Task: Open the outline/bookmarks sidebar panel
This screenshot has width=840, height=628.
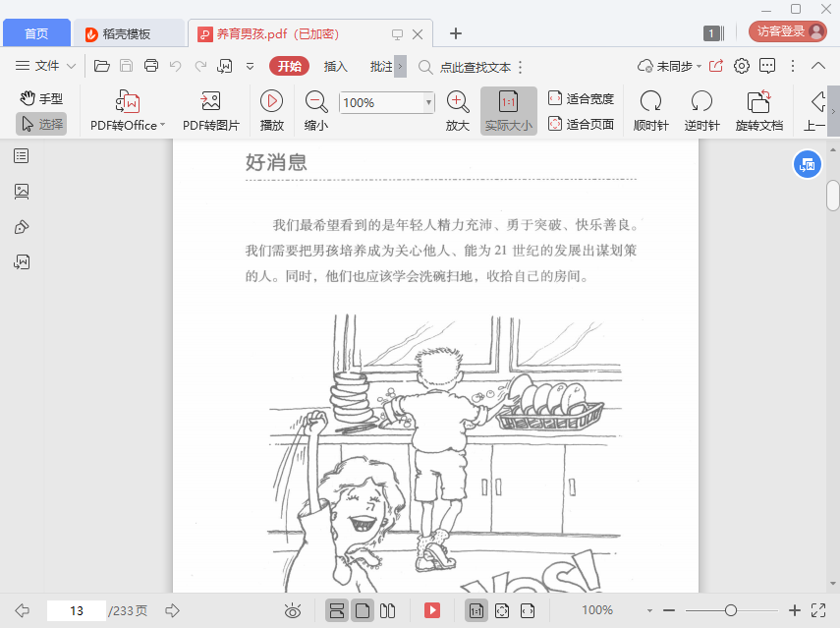Action: pos(22,156)
